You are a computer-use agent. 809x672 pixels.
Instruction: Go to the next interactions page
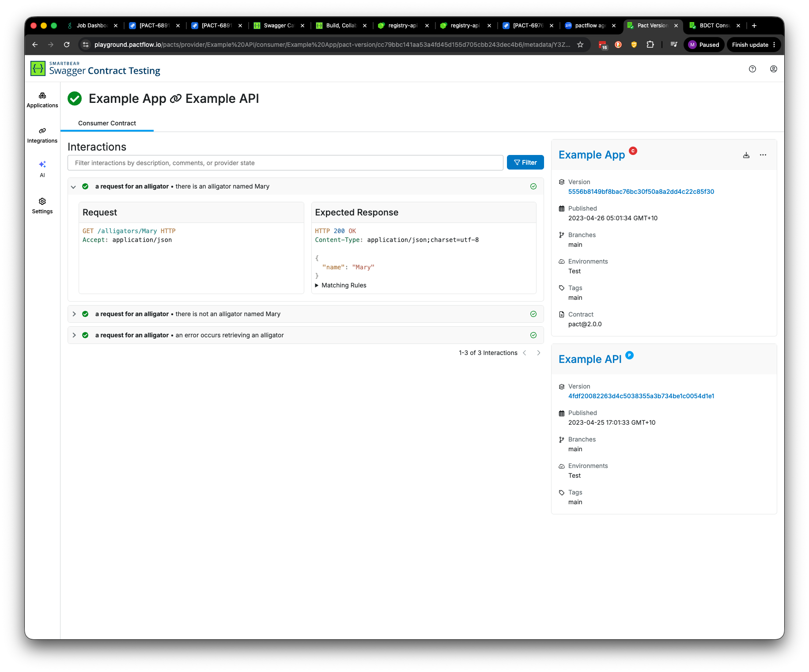[539, 353]
